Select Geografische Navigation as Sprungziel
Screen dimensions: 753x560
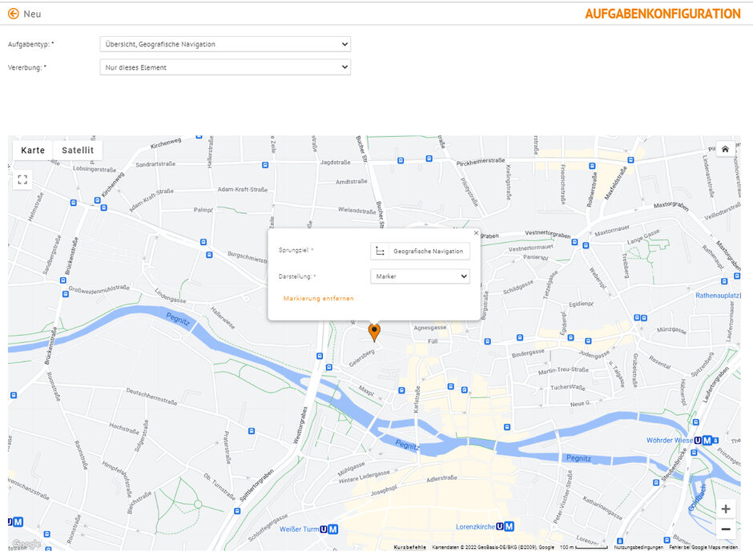tap(420, 251)
